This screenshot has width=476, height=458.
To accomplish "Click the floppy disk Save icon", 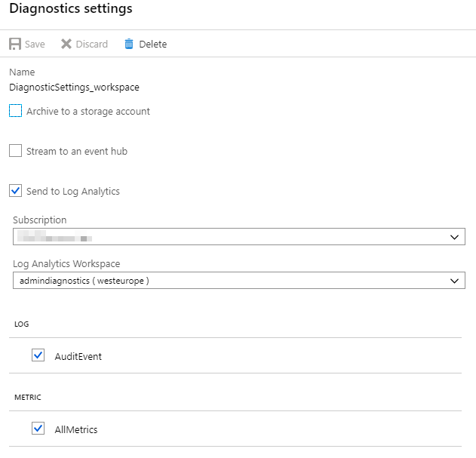I will 15,45.
